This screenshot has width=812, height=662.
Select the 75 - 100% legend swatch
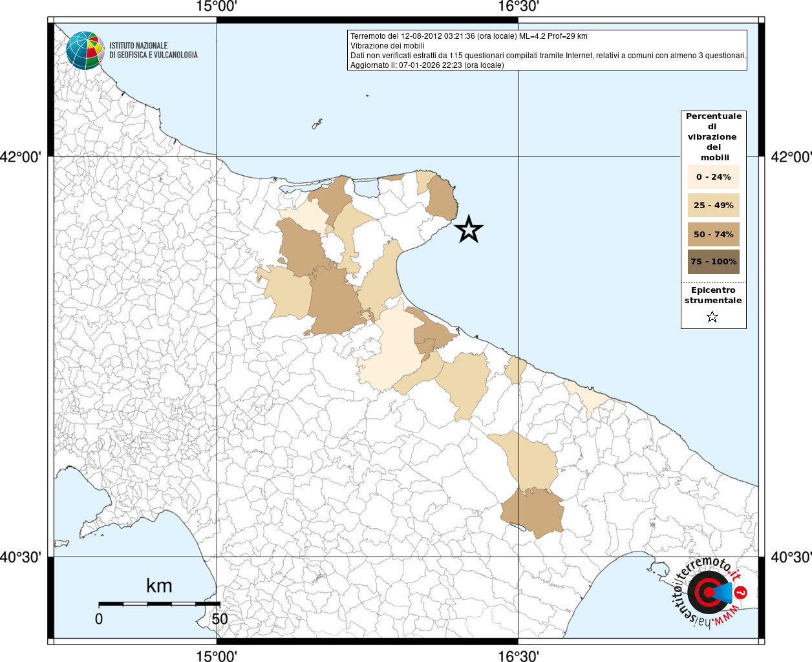[713, 262]
